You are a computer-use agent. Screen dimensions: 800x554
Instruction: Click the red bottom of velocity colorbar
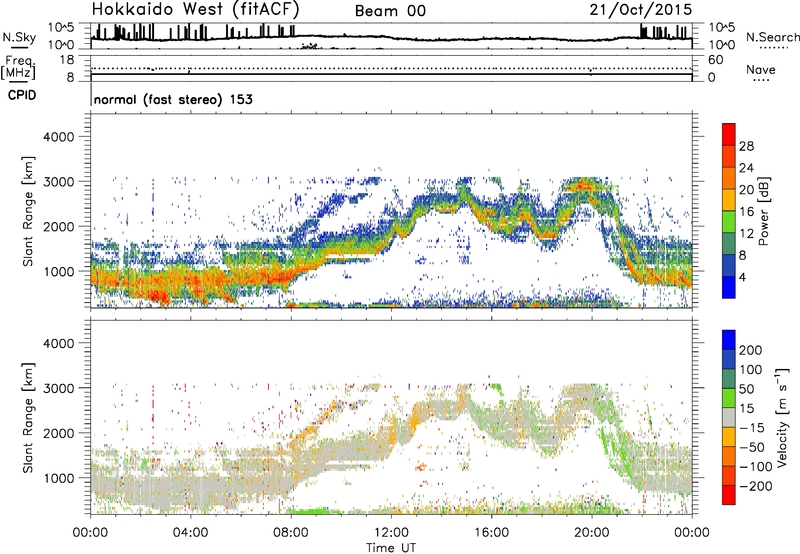tap(729, 495)
